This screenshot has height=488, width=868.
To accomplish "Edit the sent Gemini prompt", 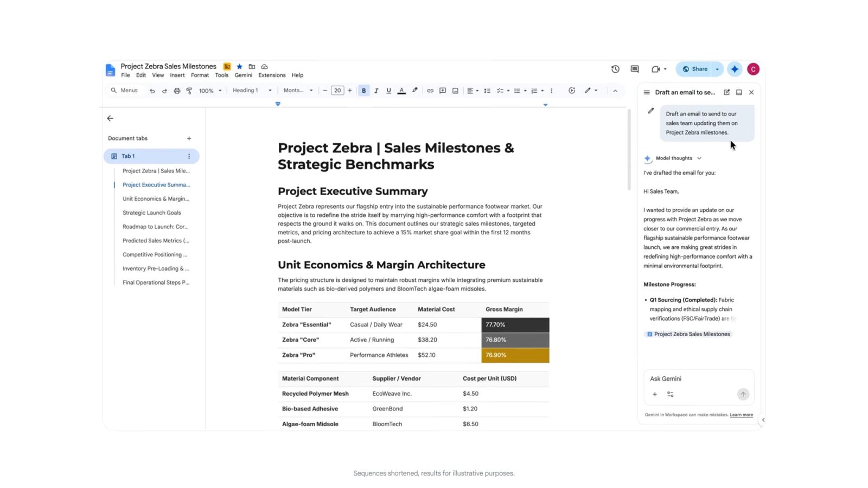I will coord(651,111).
